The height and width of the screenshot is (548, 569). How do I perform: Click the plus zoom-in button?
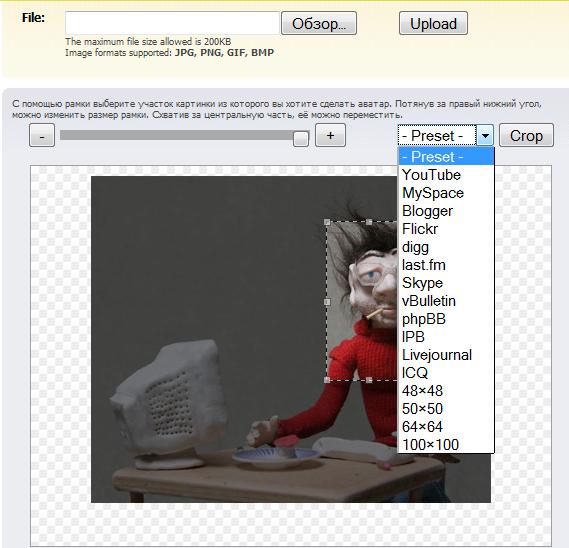click(x=330, y=135)
